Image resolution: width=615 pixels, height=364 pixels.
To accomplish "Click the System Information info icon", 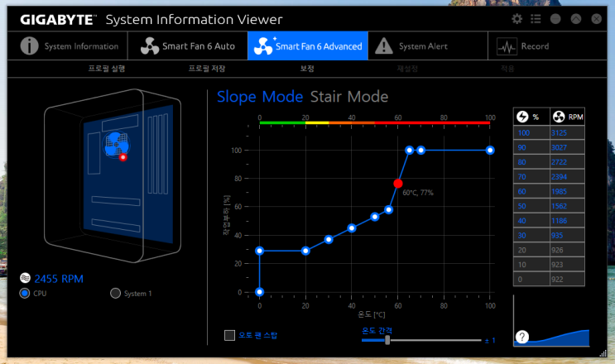I will click(29, 45).
